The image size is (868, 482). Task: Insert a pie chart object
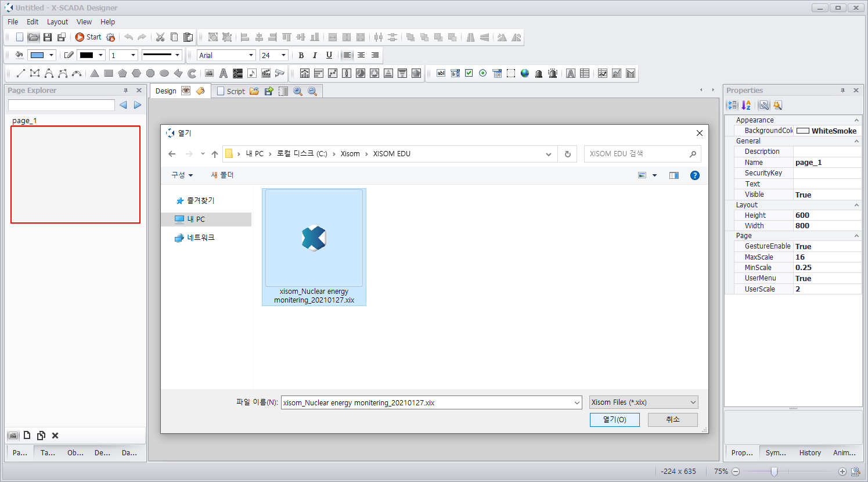pos(361,73)
